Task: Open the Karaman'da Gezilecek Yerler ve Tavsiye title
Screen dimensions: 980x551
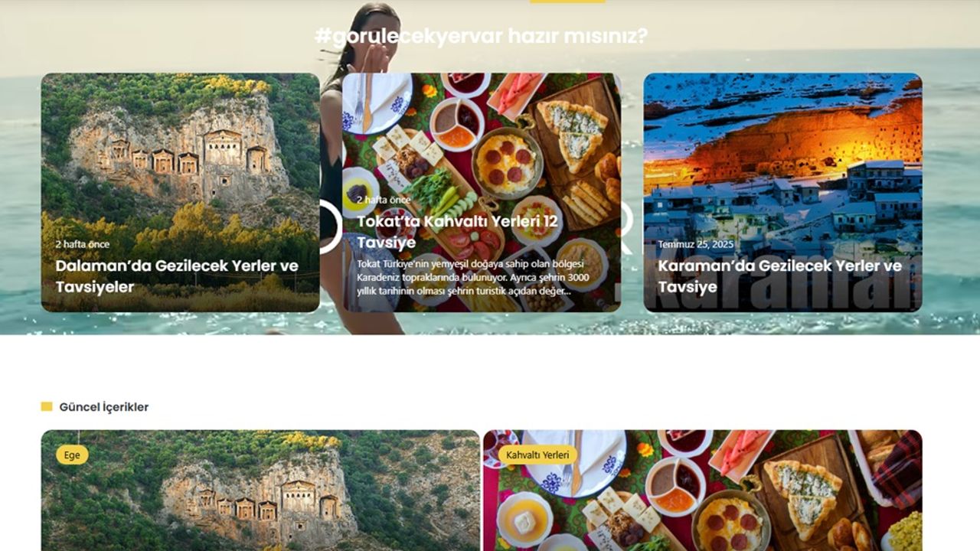Action: [780, 276]
